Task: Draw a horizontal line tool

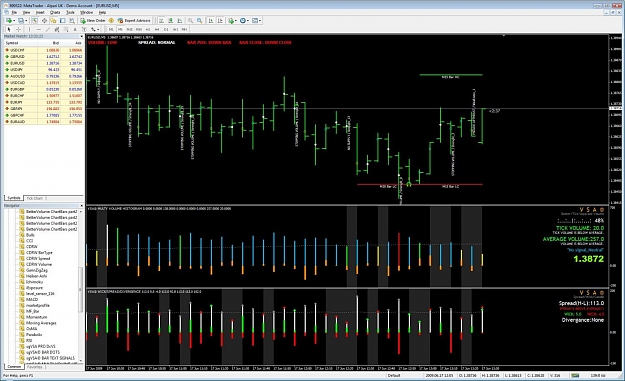Action: coord(39,29)
